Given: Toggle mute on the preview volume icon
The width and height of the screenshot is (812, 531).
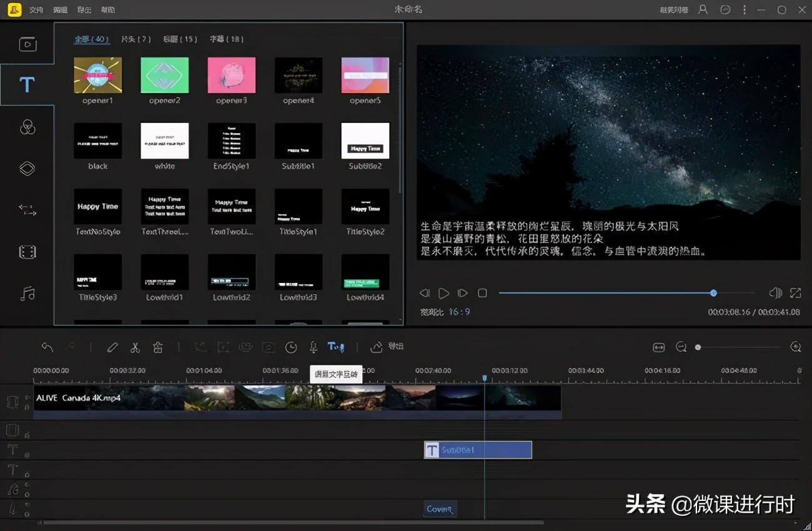Looking at the screenshot, I should pyautogui.click(x=775, y=292).
